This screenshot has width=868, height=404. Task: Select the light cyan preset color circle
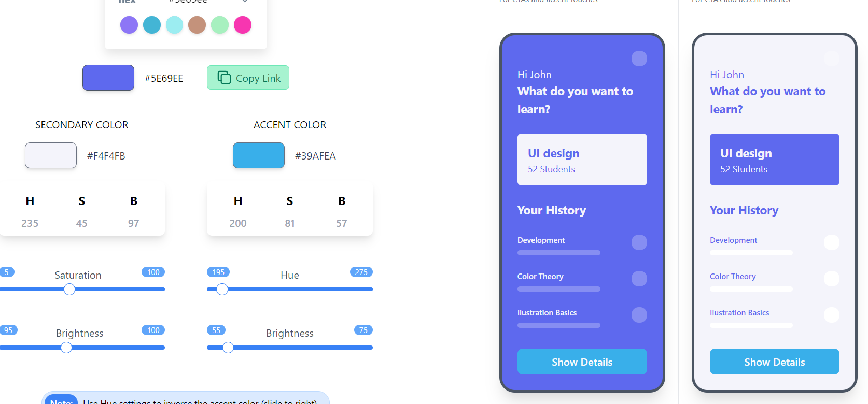point(174,25)
